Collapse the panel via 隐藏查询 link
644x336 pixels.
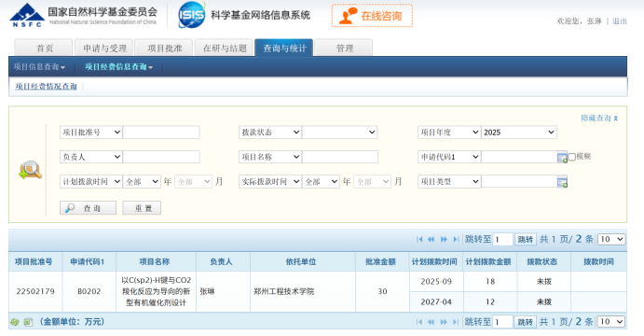[x=599, y=119]
